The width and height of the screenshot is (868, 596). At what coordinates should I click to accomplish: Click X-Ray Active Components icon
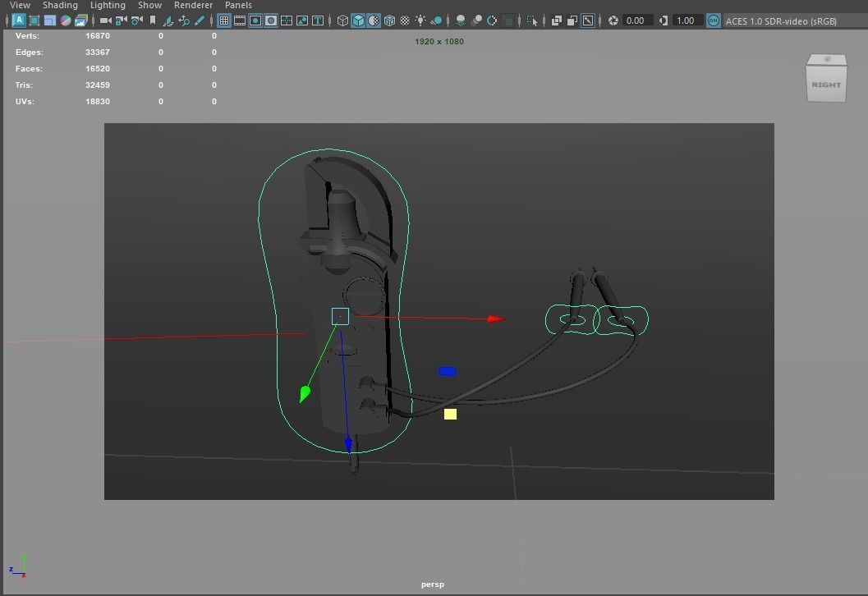tap(572, 21)
